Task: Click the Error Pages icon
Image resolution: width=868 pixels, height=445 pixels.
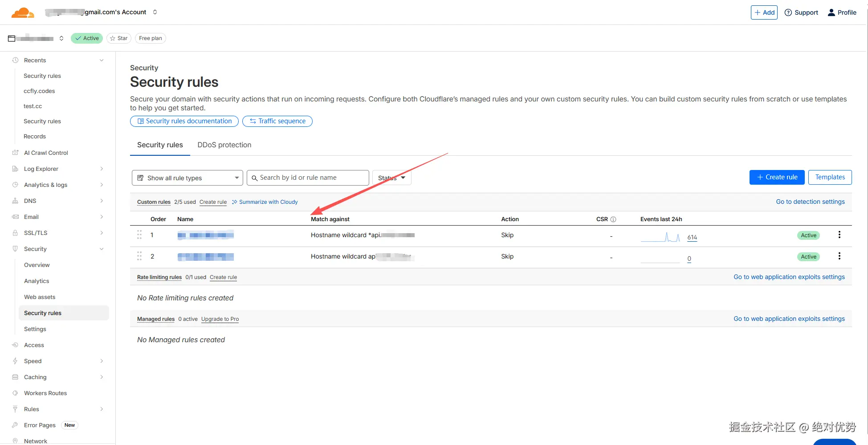Action: (15, 425)
